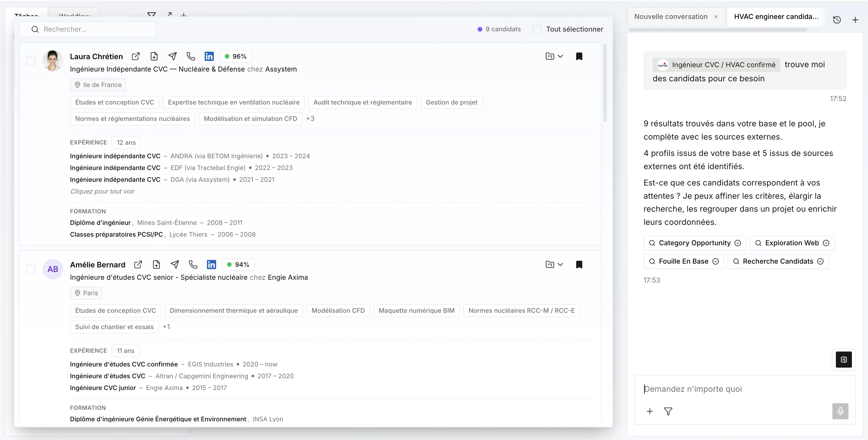Screen dimensions: 868x440
Task: Select Laura Chrétien's checkbox
Action: point(31,61)
